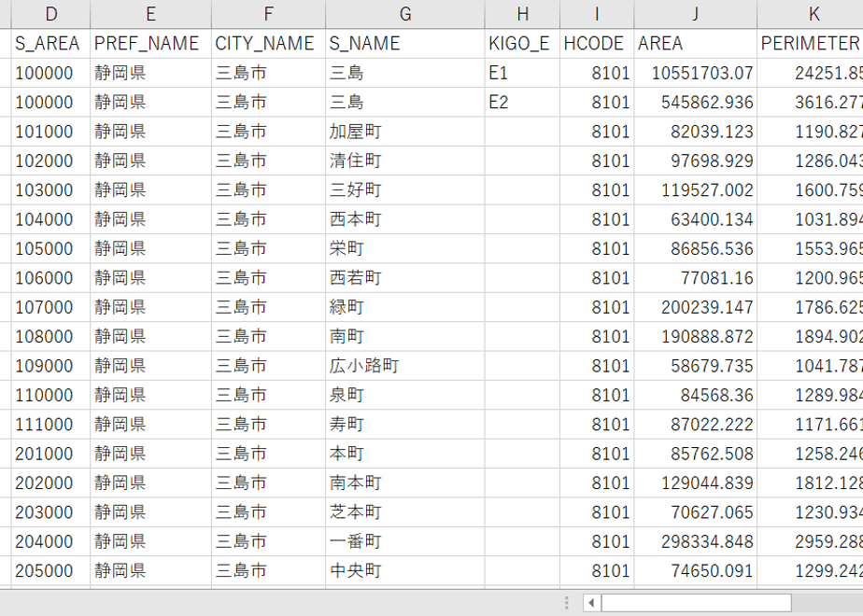Select the 寿町 cell

coord(405,424)
